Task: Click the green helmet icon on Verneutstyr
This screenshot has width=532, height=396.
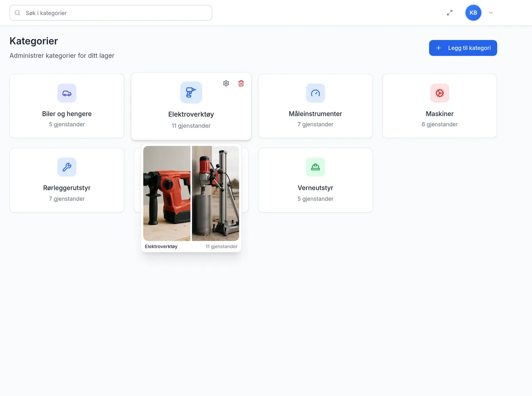Action: (315, 167)
